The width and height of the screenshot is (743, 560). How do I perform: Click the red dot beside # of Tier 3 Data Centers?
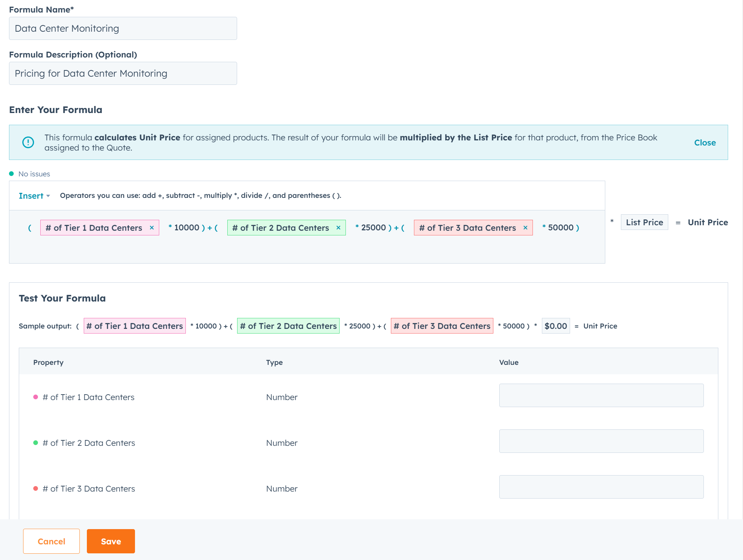[36, 488]
